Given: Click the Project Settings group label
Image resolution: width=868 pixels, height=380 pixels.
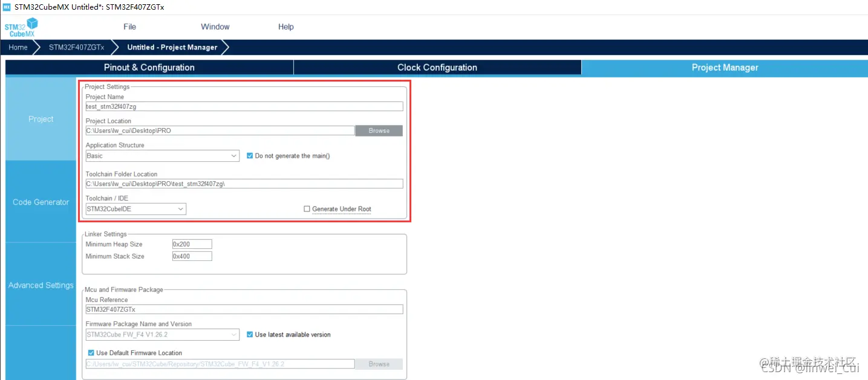Looking at the screenshot, I should coord(107,87).
